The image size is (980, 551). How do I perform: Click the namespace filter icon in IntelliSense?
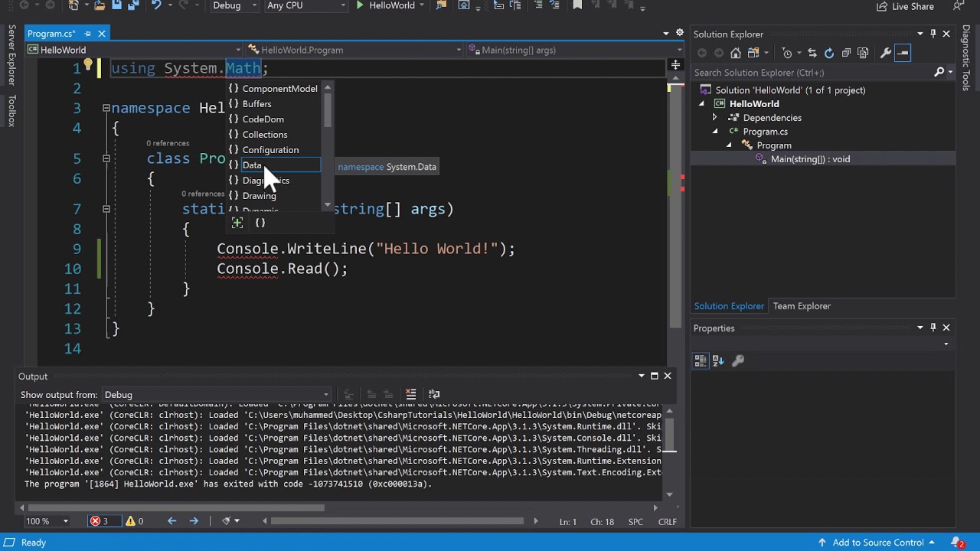click(260, 223)
